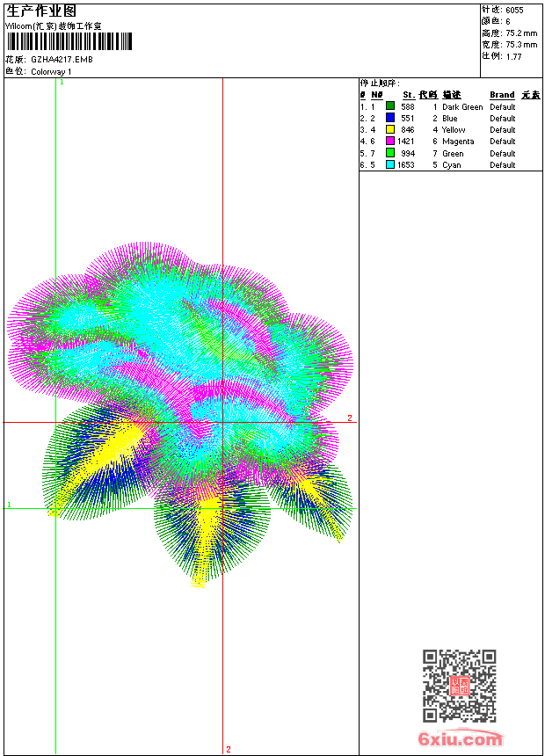Screen dimensions: 545x756
Task: Select the stitch count value '6055'
Action: [x=514, y=11]
